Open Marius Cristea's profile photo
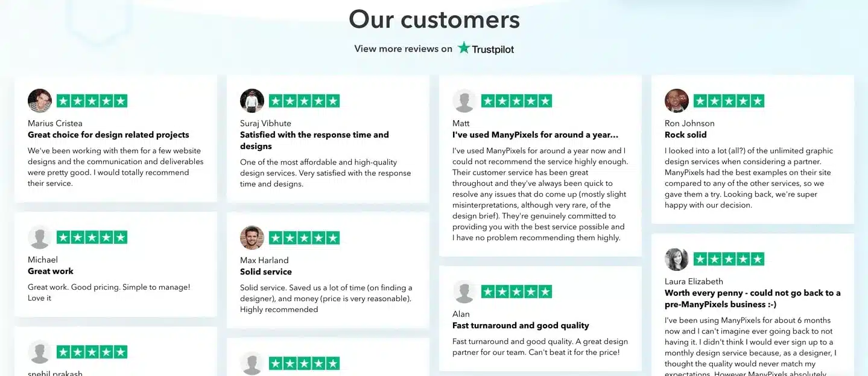The width and height of the screenshot is (868, 376). click(40, 101)
